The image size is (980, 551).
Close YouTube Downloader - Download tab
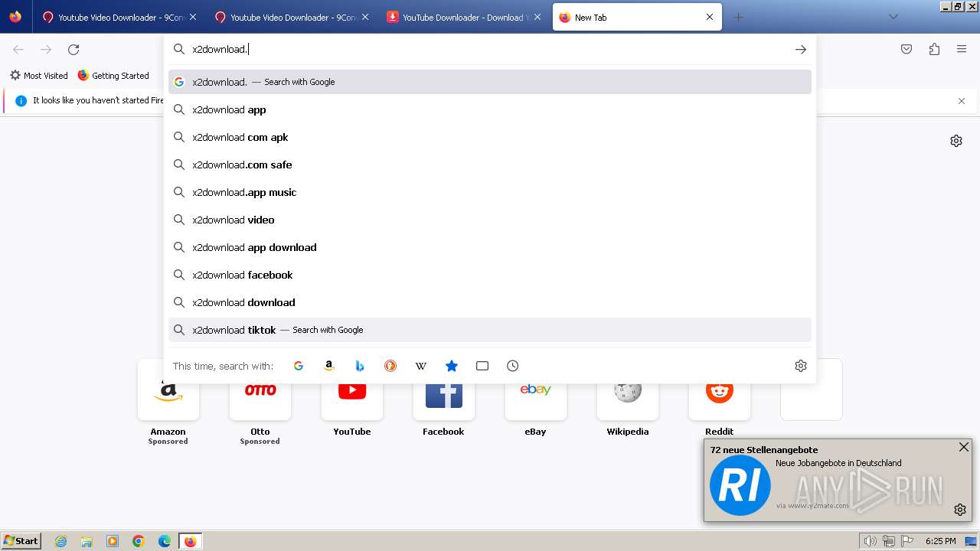[x=537, y=17]
